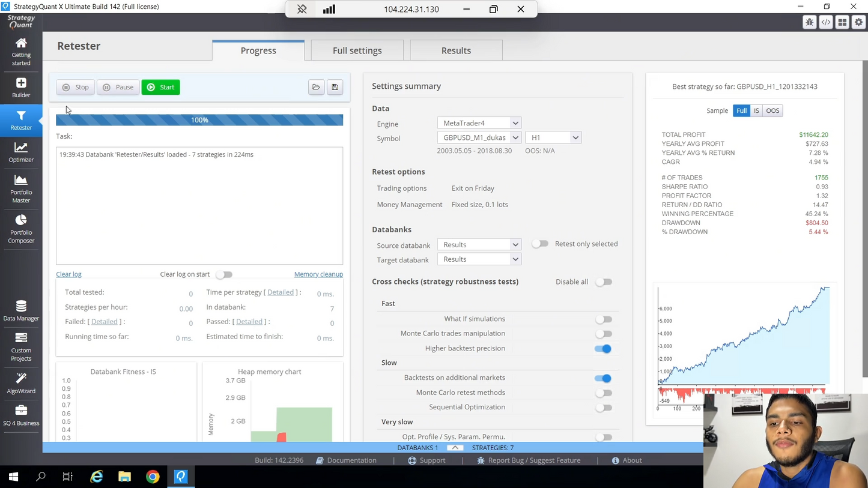Open Engine MetaTrader4 dropdown

[479, 123]
